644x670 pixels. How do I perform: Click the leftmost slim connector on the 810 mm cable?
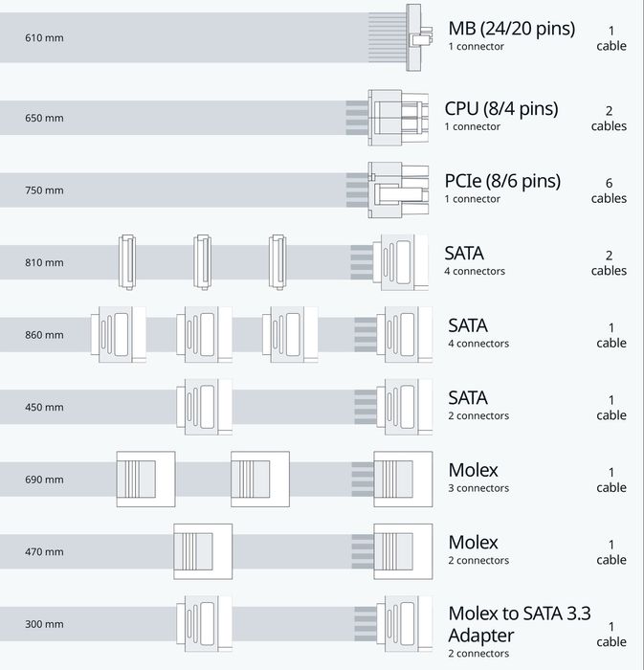click(x=125, y=260)
